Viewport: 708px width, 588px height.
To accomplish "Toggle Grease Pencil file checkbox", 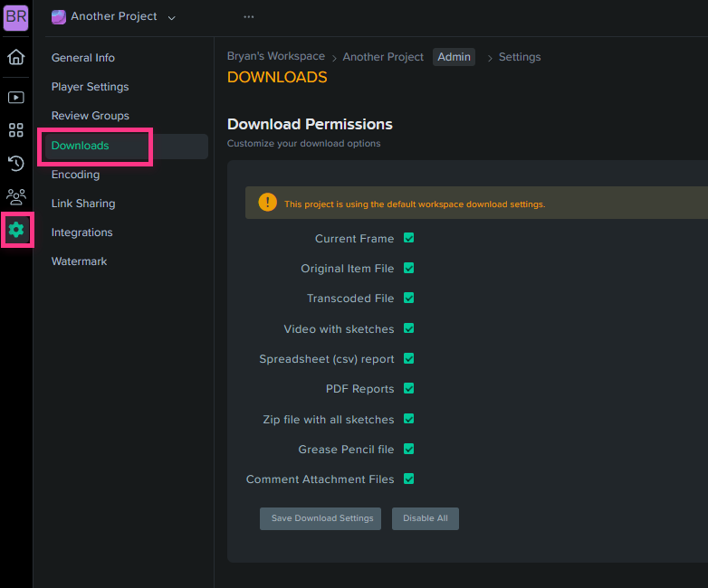I will point(408,449).
